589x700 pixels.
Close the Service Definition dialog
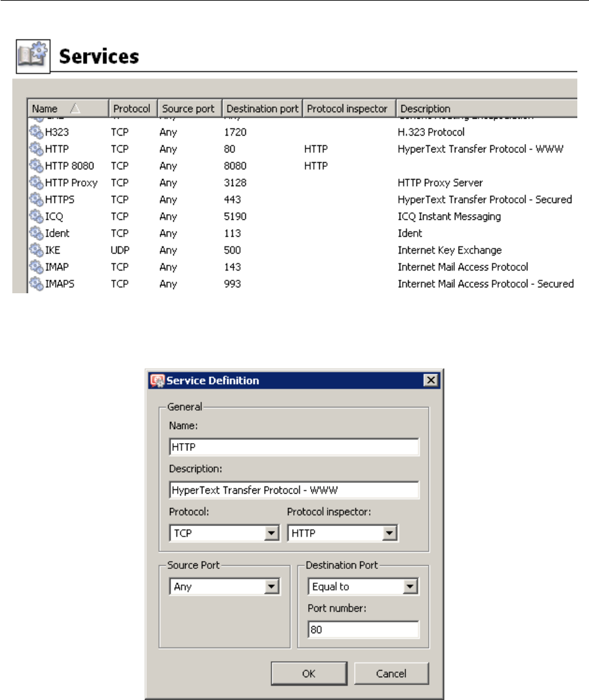431,380
